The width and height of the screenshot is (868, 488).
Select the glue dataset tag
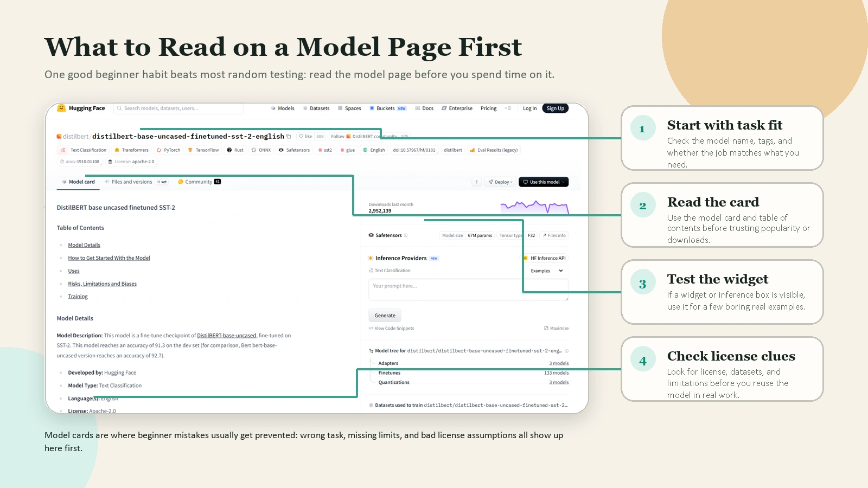point(347,150)
